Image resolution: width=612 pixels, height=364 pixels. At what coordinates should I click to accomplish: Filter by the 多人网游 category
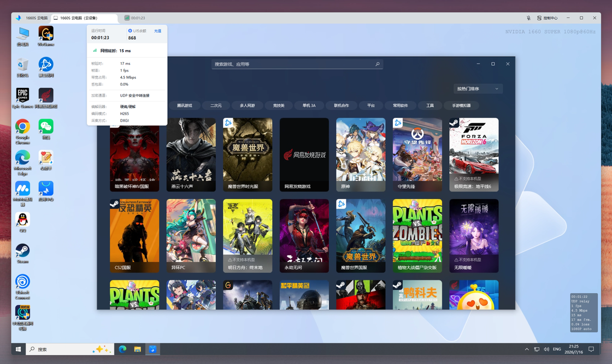click(247, 106)
